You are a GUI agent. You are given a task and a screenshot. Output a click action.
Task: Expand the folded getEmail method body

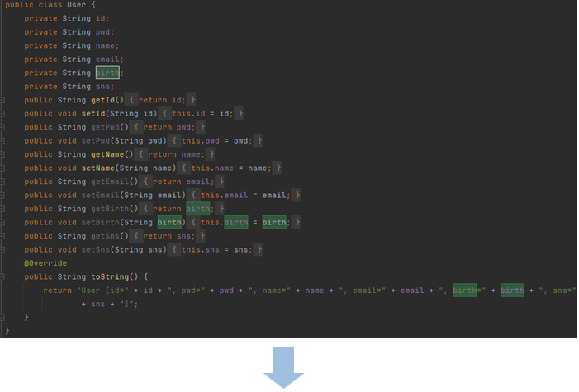2,182
